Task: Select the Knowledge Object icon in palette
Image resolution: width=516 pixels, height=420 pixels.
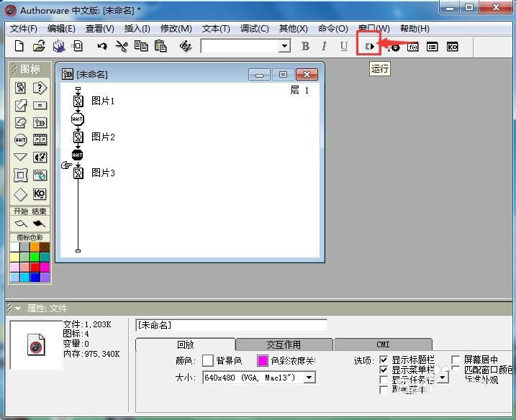Action: [40, 194]
